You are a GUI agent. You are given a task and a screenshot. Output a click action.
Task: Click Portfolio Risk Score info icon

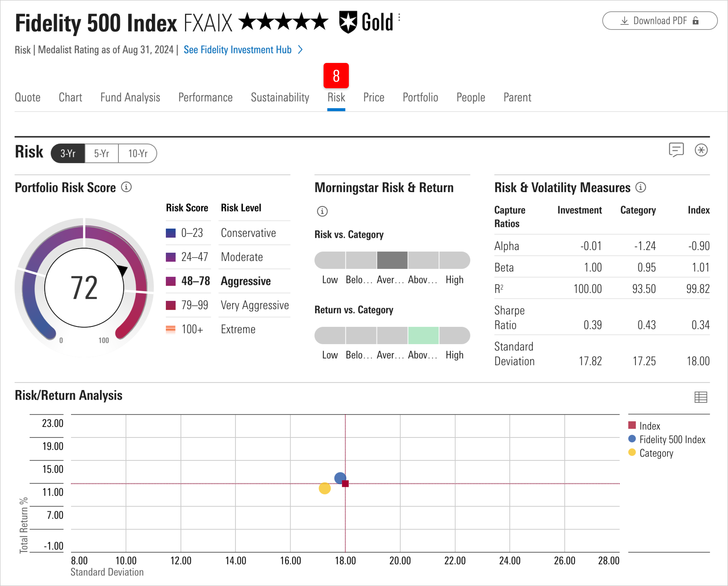pos(126,187)
